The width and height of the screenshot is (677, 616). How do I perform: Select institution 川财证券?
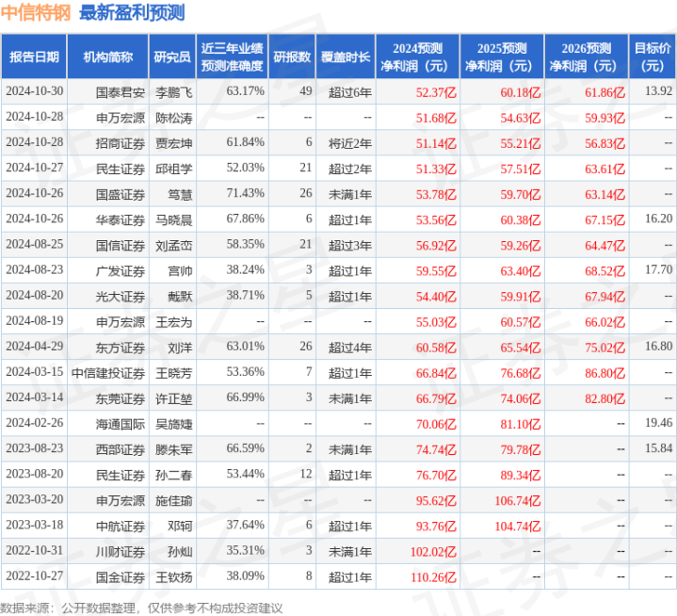pos(120,551)
